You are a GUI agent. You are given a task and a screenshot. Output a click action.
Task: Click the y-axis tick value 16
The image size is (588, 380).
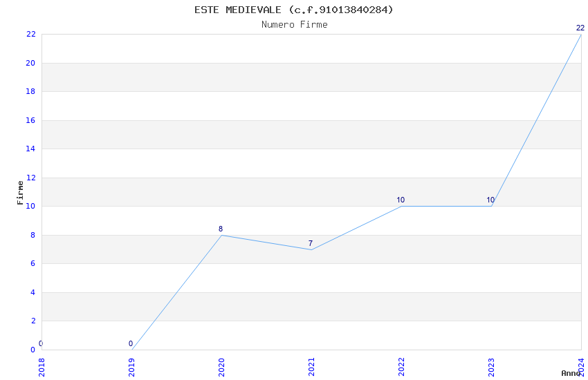point(31,120)
